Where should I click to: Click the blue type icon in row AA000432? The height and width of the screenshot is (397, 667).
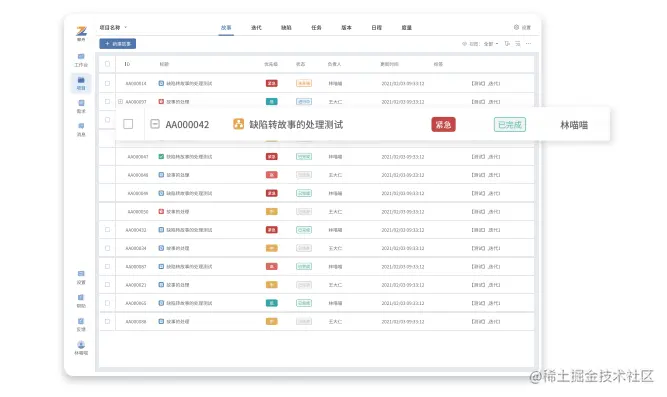coord(161,230)
